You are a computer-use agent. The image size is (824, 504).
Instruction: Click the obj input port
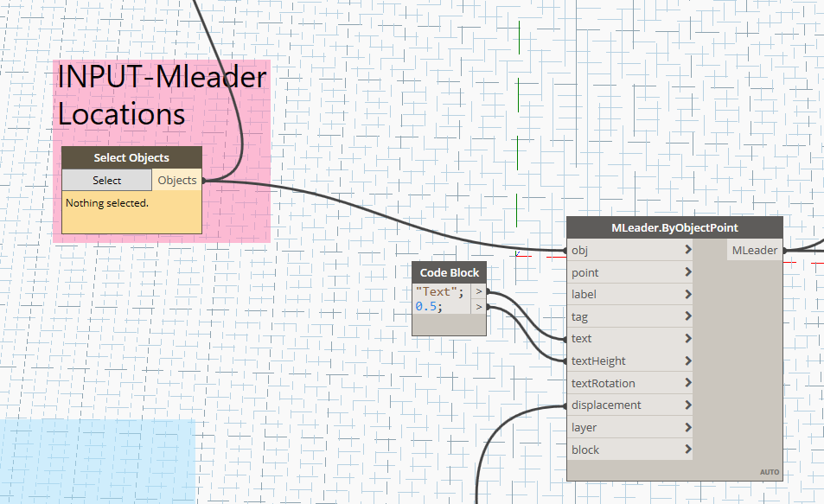(629, 250)
